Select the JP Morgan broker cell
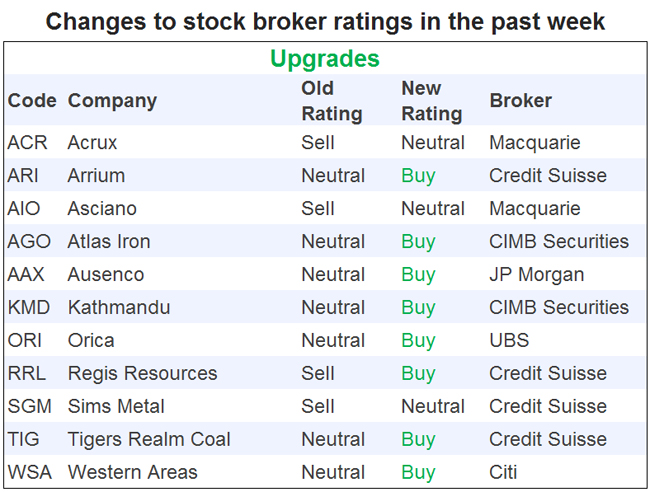The height and width of the screenshot is (492, 650). point(536,275)
